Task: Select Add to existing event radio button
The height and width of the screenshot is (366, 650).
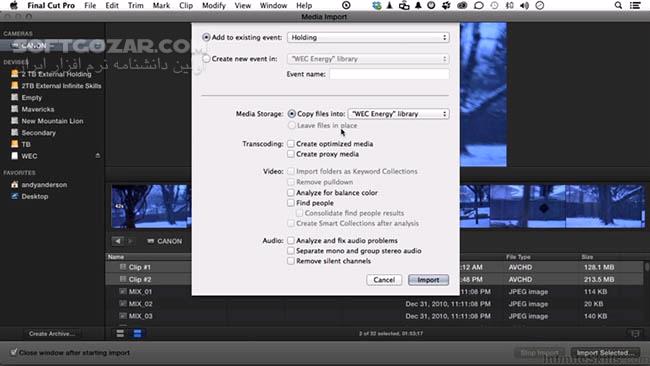Action: [x=206, y=37]
